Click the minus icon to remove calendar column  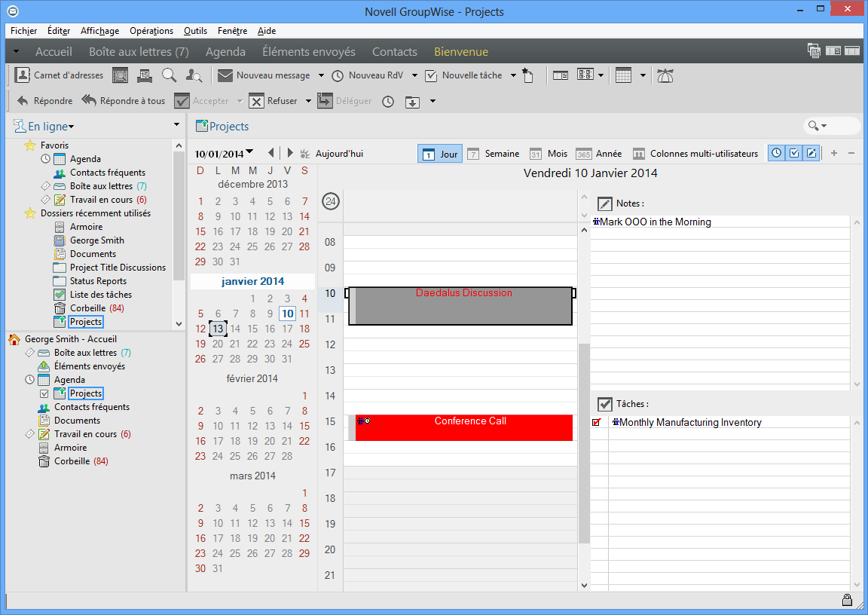coord(851,153)
